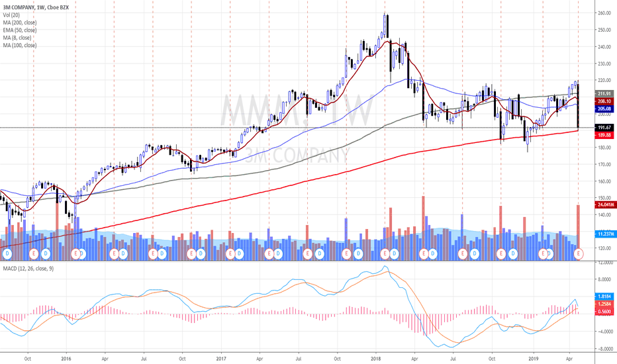Open the July 2017 earnings E marker

[x=307, y=254]
